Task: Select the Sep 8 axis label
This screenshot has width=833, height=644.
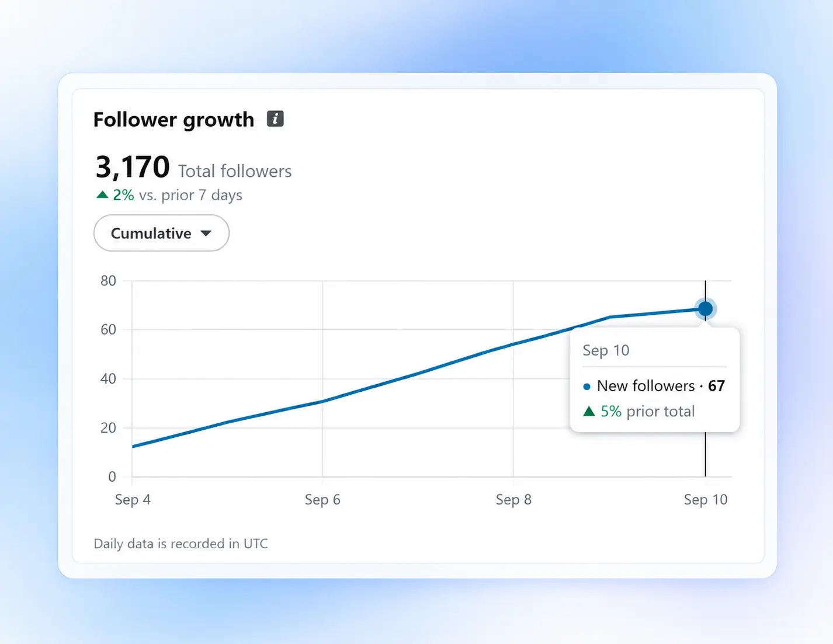Action: click(513, 500)
